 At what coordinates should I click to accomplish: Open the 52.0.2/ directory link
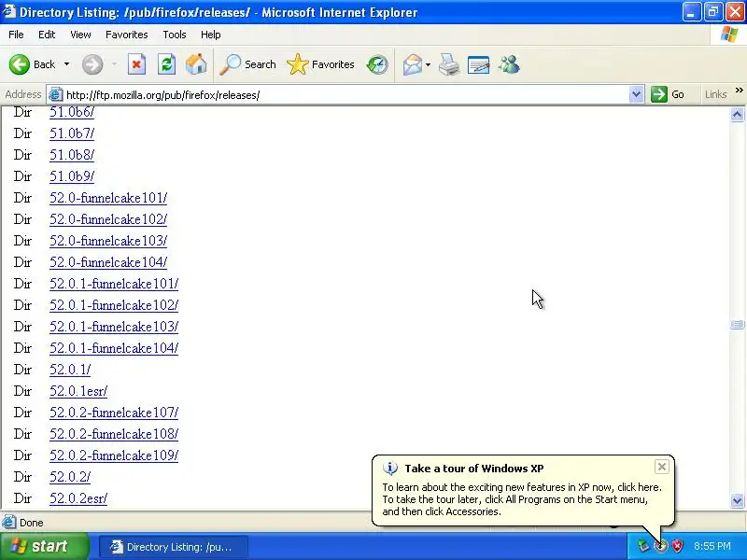point(70,477)
